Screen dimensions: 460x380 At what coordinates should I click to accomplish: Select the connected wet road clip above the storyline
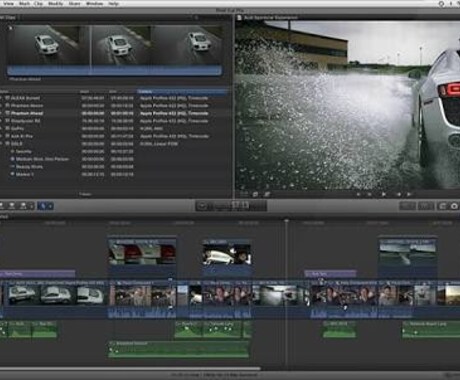click(408, 256)
